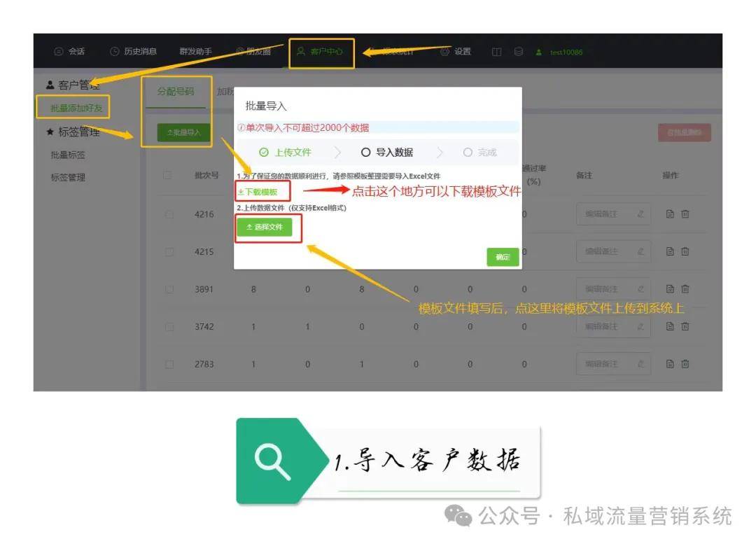The image size is (756, 546).
Task: Select the checkbox for batch 3891
Action: (169, 289)
